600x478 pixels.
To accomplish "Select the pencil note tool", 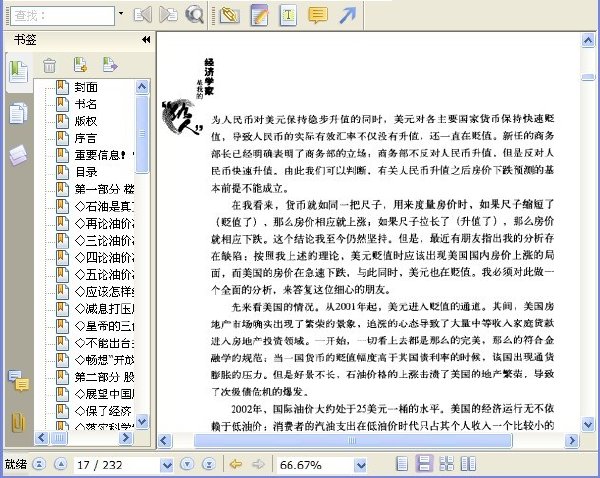I will [x=259, y=15].
